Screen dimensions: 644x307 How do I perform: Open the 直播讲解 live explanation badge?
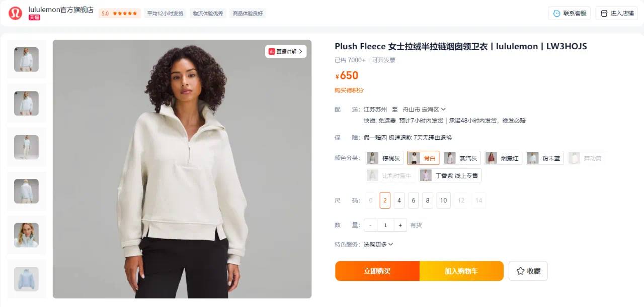point(286,51)
